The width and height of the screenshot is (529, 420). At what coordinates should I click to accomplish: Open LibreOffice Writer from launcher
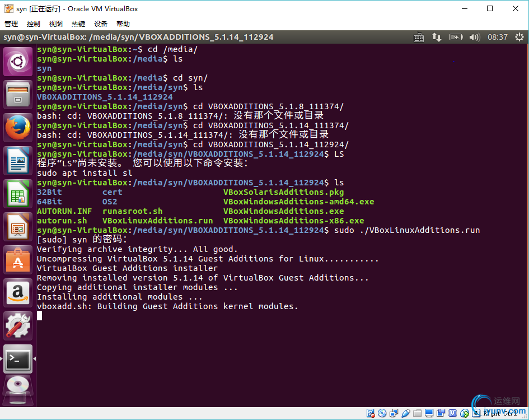pos(18,161)
